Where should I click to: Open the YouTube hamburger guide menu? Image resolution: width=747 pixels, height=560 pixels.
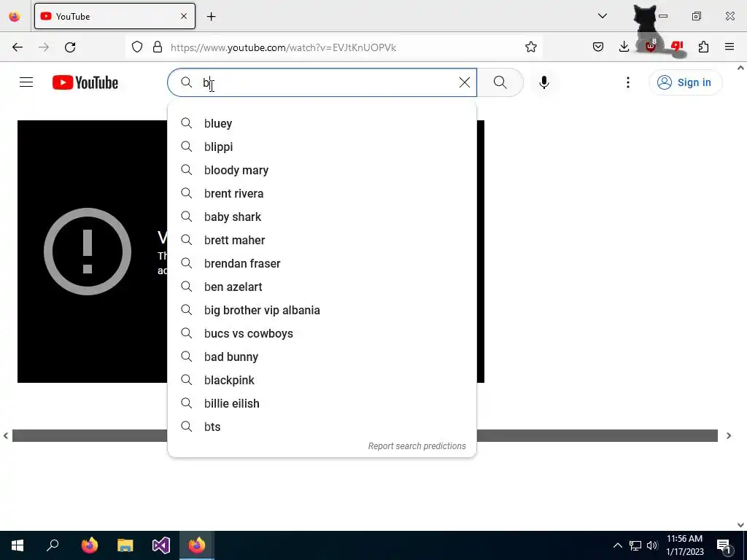point(26,82)
